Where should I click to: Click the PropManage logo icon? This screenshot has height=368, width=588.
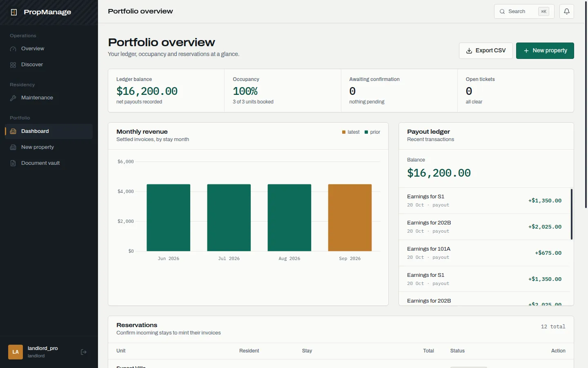[14, 12]
